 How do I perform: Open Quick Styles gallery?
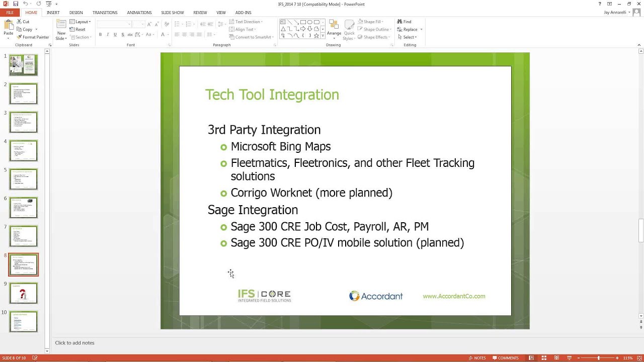[348, 30]
